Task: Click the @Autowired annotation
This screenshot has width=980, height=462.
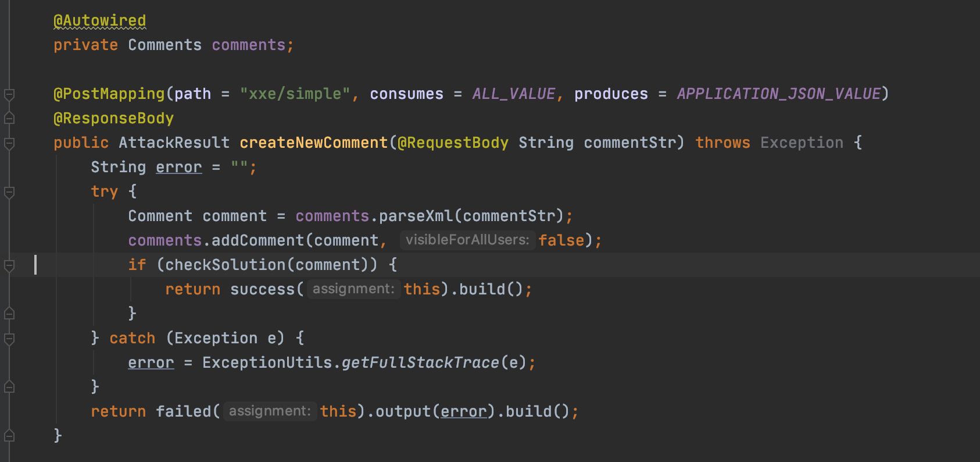Action: 99,21
